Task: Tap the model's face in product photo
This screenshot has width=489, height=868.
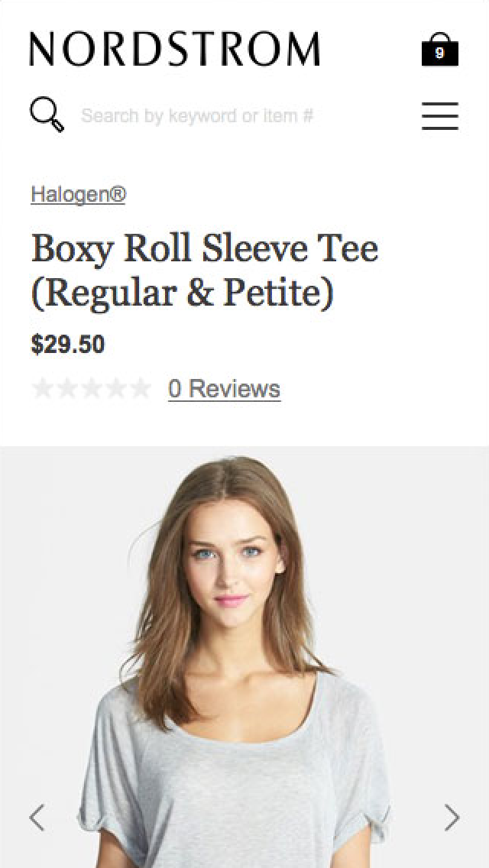Action: click(x=229, y=565)
